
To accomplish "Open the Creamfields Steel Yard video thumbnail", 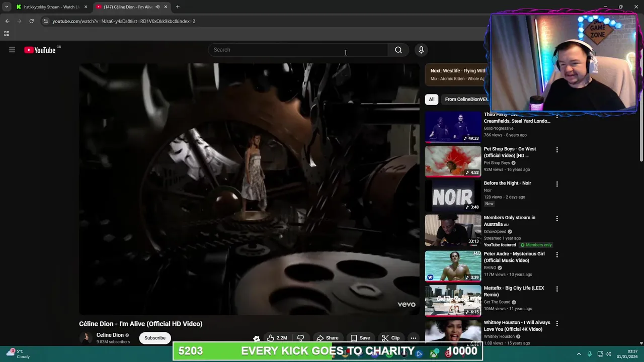I will pos(453,127).
